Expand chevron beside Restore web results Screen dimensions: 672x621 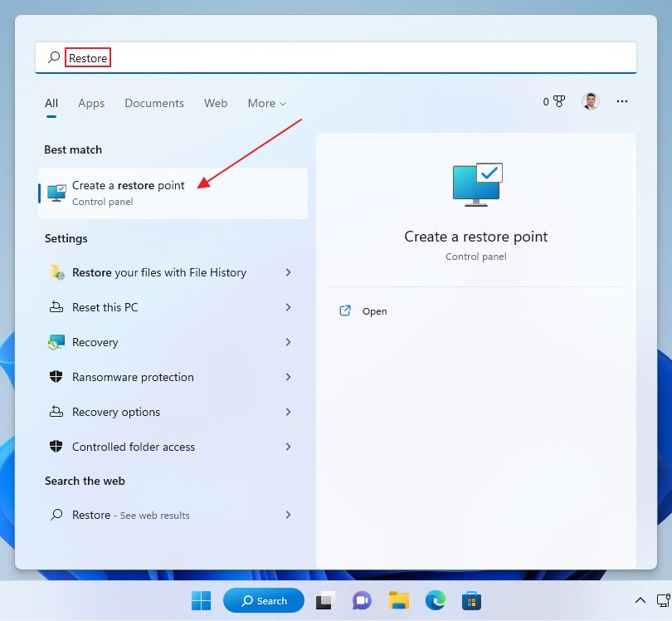[288, 515]
